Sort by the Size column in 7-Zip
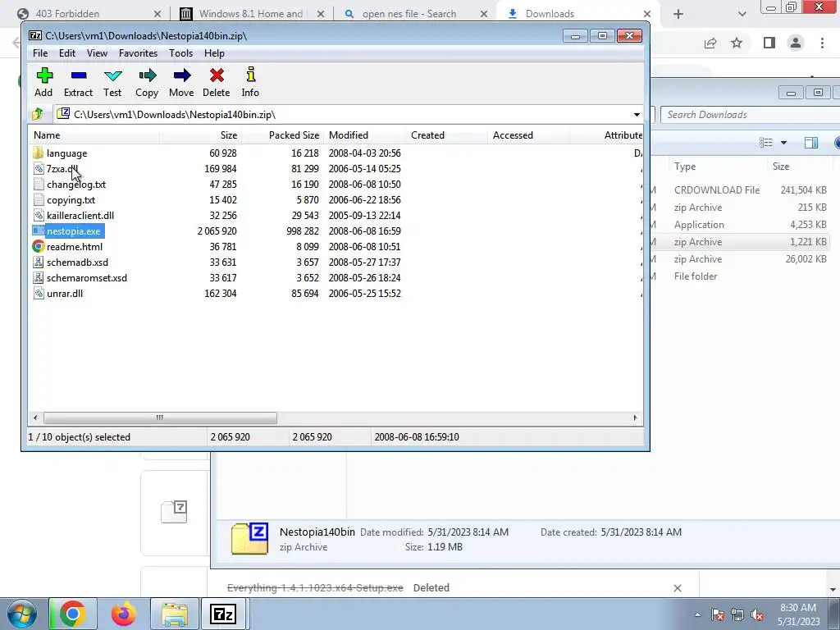This screenshot has width=840, height=630. [200, 135]
